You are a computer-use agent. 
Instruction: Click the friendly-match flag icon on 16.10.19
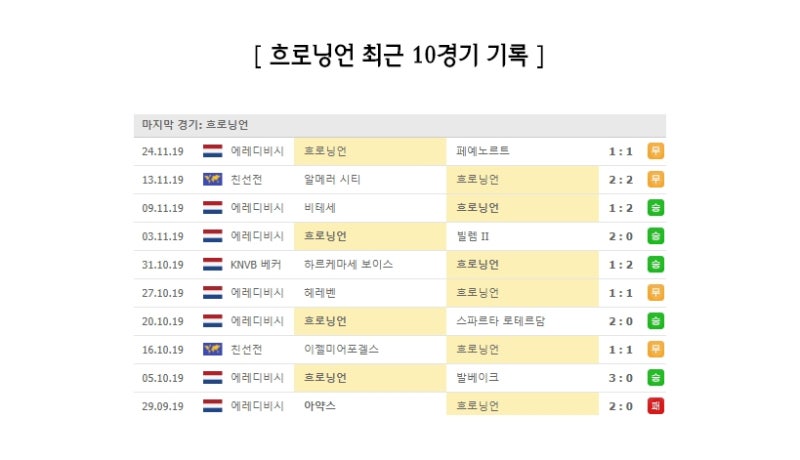212,349
